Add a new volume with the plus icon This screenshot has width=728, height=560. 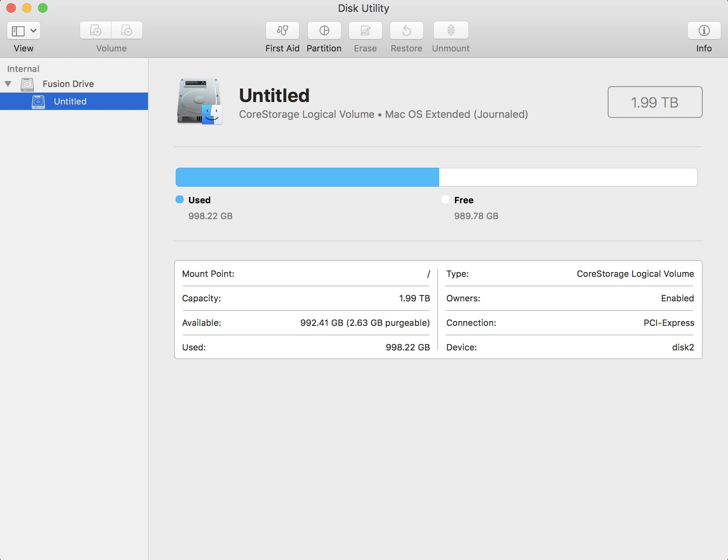[95, 30]
